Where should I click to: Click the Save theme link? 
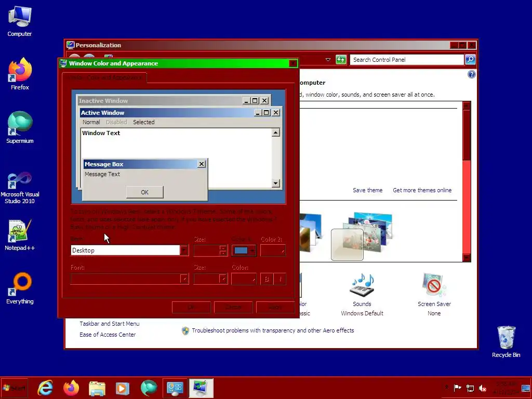367,190
